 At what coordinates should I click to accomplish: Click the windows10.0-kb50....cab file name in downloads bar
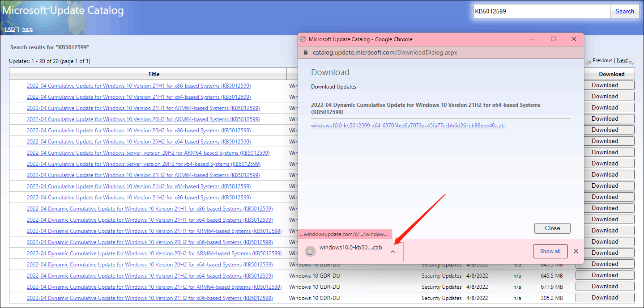point(350,247)
